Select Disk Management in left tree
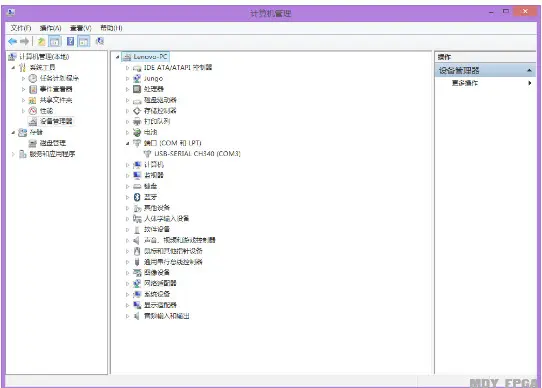Image resolution: width=542 pixels, height=388 pixels. pos(53,143)
